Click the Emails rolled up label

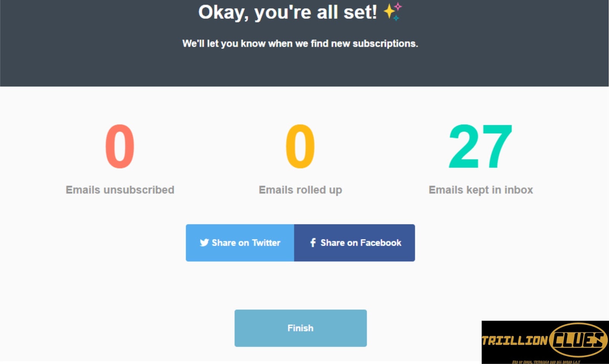[300, 190]
